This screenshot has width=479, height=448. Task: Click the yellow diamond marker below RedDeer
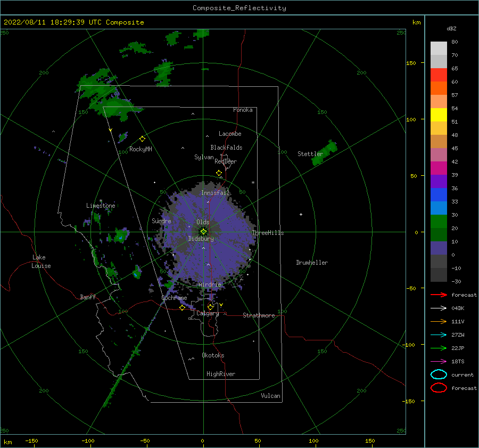tap(219, 173)
